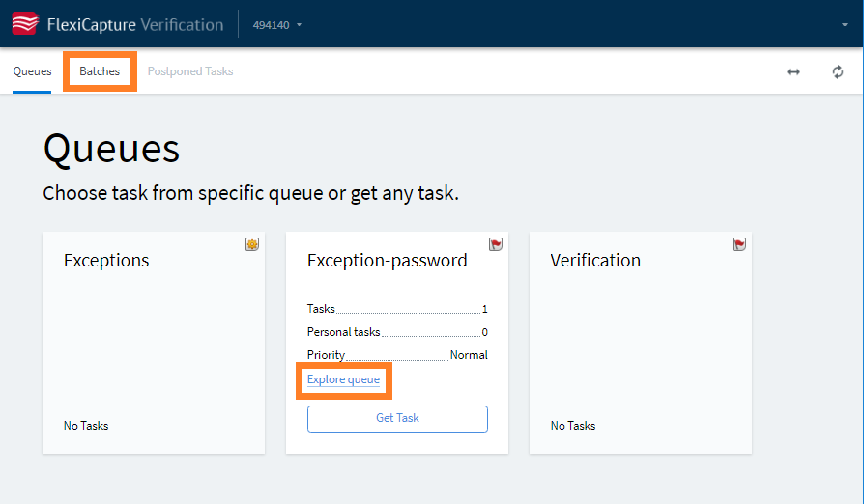Click the Tasks count row
This screenshot has width=864, height=504.
click(397, 309)
